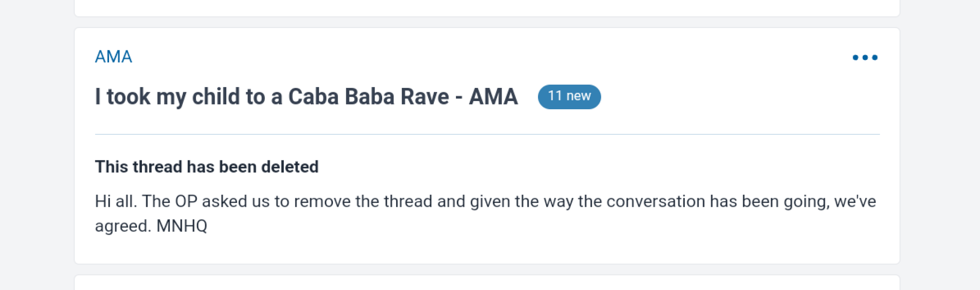The width and height of the screenshot is (980, 290).
Task: Click the partially visible card above the thread
Action: pyautogui.click(x=487, y=7)
